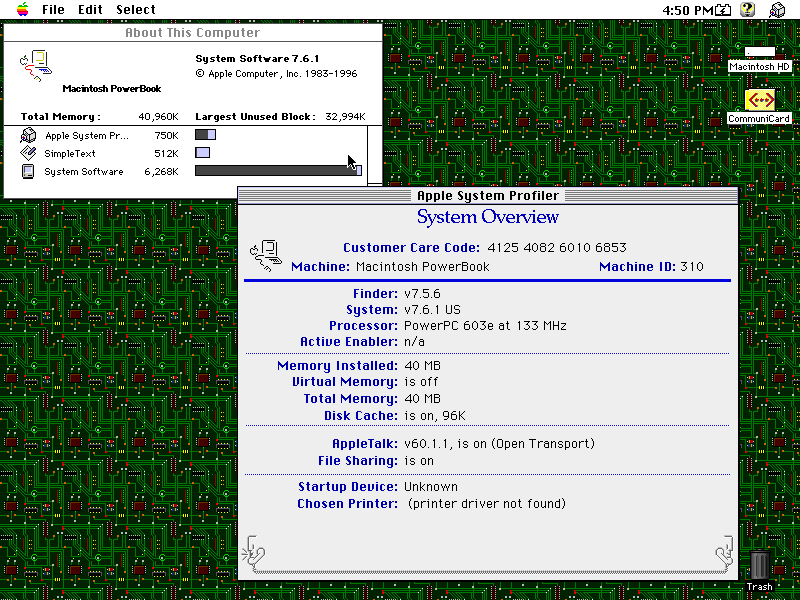Click the Apple Computer copyright line
The height and width of the screenshot is (600, 800).
click(x=276, y=73)
